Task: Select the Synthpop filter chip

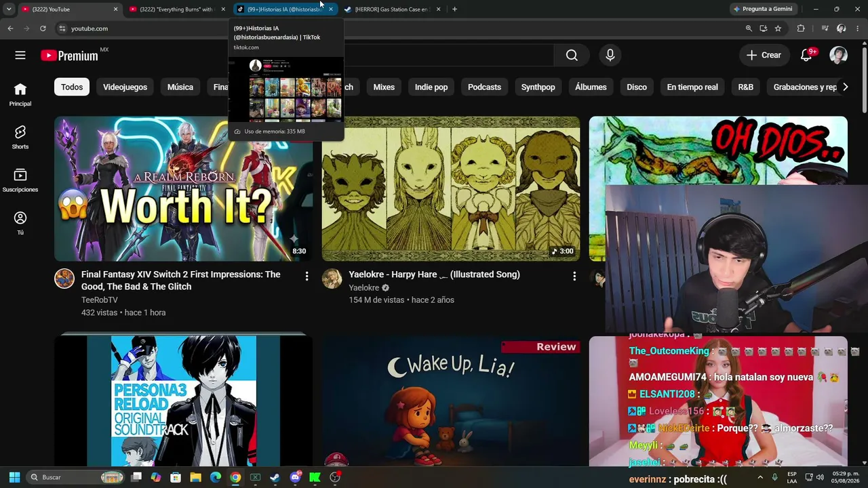Action: tap(538, 87)
